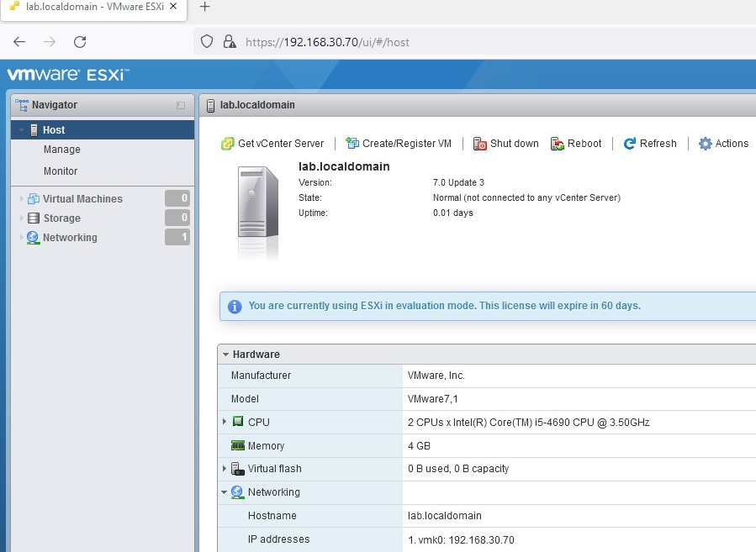Click the version value 7.0 Update 3
This screenshot has width=756, height=552.
point(458,182)
